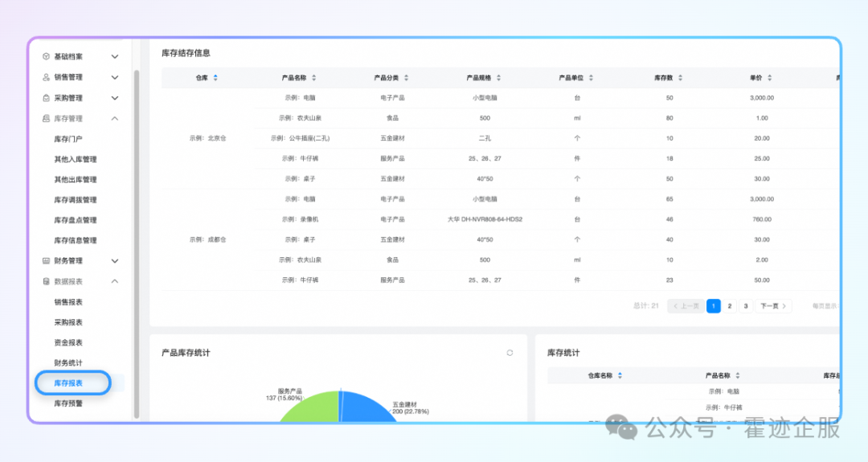Sort table by 库存数 column arrows
Screen dimensions: 868x462
[x=681, y=78]
